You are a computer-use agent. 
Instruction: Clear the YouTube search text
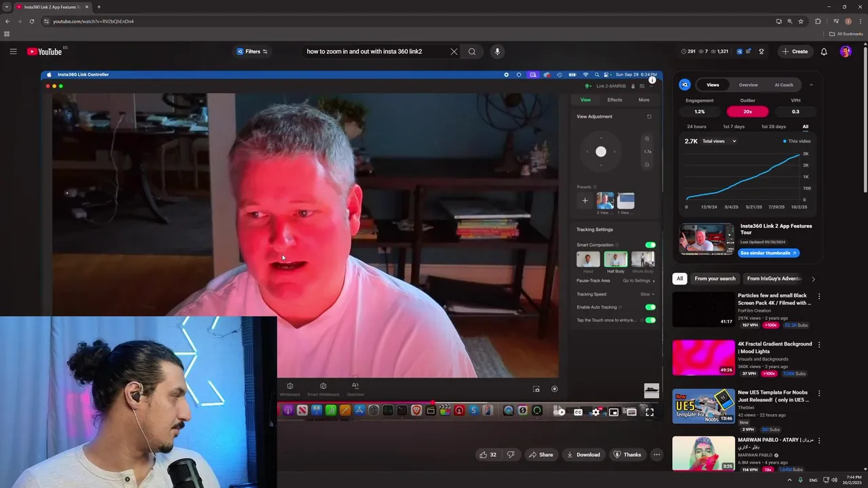tap(454, 52)
